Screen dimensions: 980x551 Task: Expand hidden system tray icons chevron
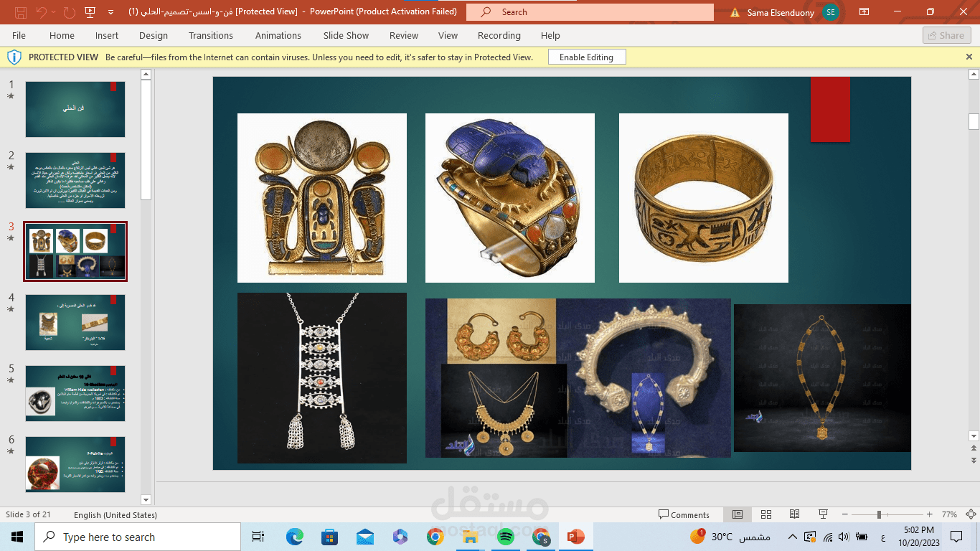(792, 537)
